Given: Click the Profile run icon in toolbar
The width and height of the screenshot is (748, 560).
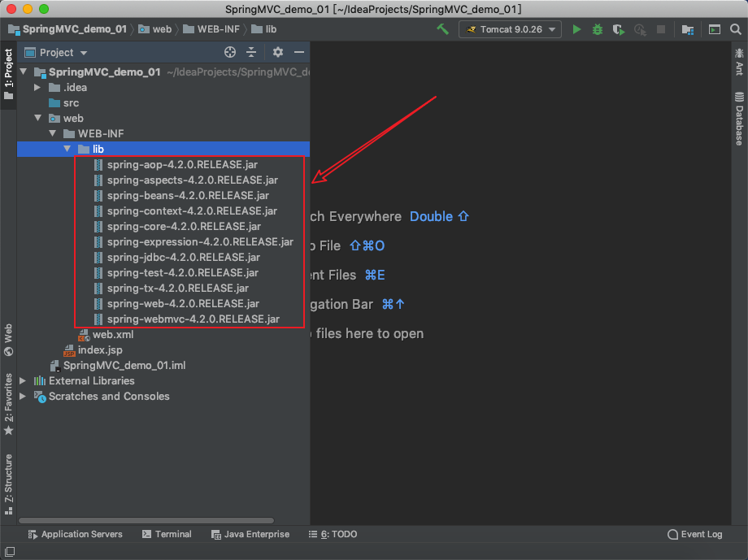Looking at the screenshot, I should pyautogui.click(x=640, y=29).
